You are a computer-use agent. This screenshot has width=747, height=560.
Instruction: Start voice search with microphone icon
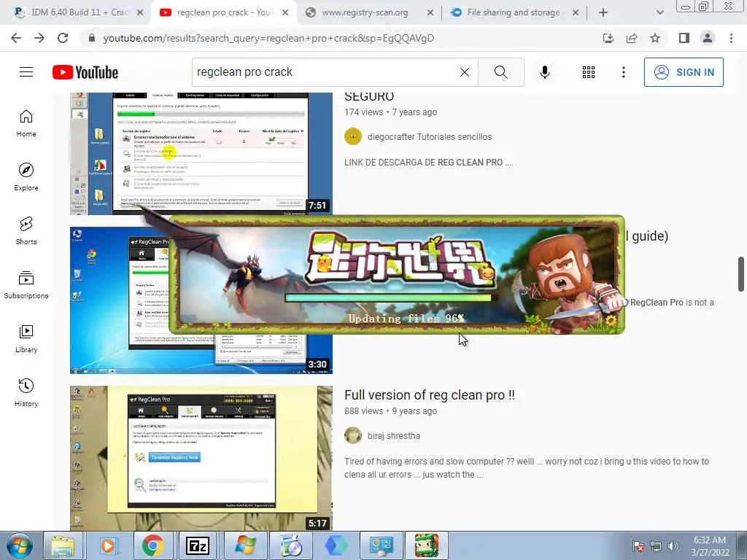(x=544, y=72)
